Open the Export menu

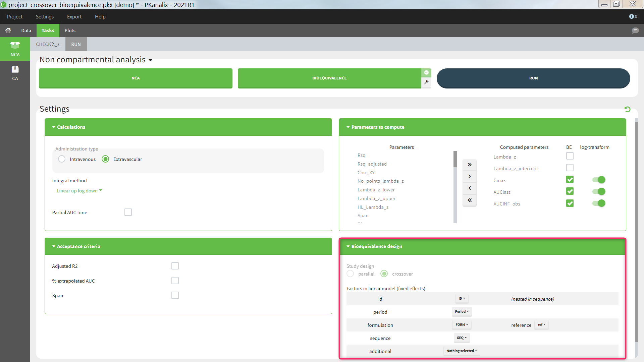click(74, 16)
